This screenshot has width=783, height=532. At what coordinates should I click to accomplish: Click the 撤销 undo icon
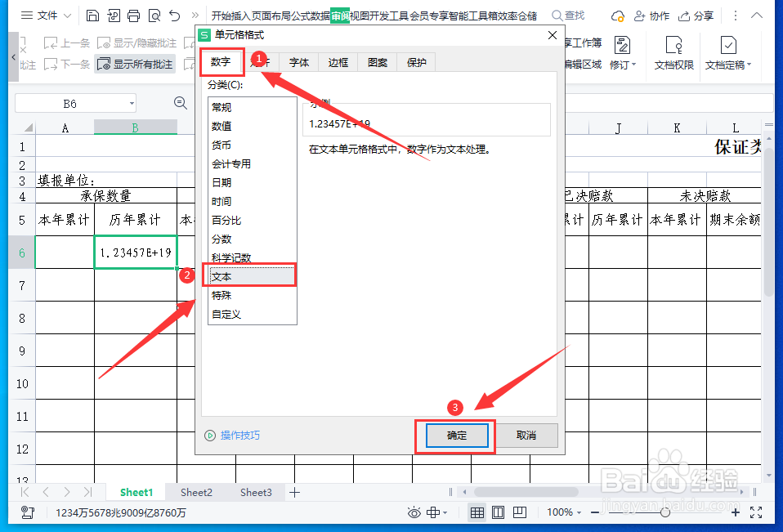[173, 15]
